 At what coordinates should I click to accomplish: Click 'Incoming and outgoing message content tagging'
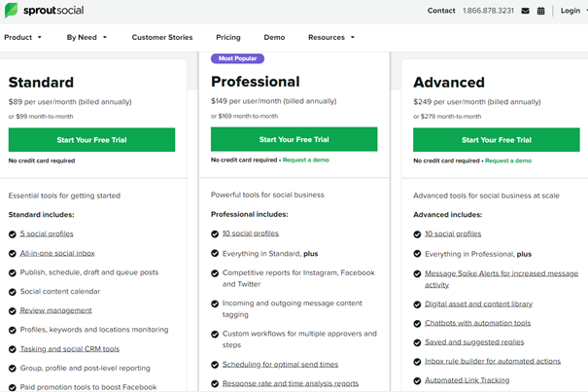293,308
